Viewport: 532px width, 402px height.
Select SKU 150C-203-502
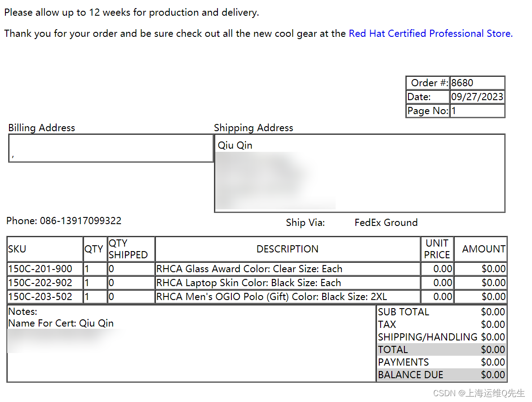pyautogui.click(x=40, y=296)
